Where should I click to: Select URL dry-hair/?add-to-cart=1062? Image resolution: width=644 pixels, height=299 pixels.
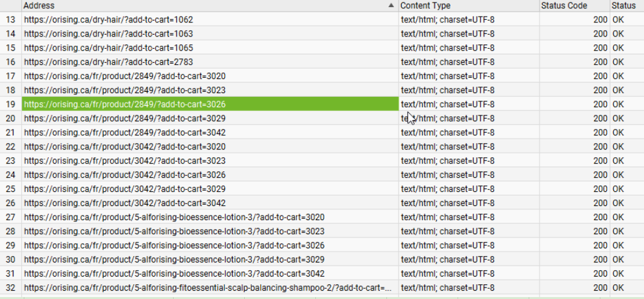pos(108,20)
